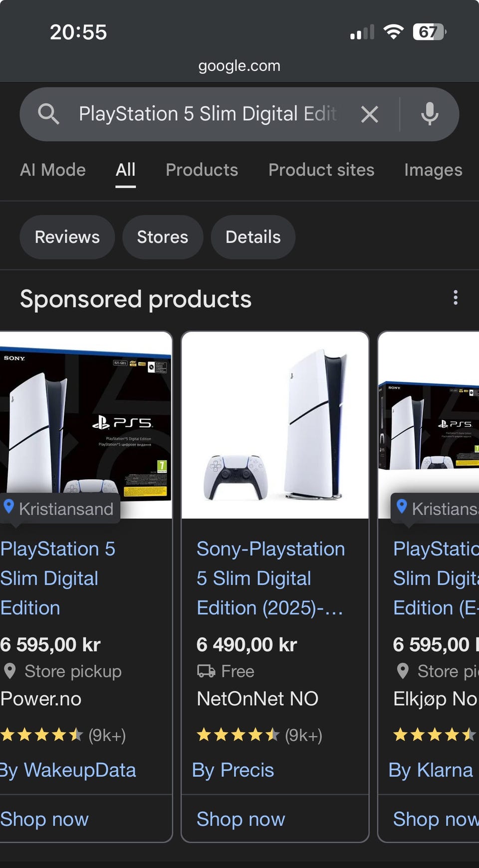This screenshot has height=868, width=479.
Task: Tap the battery indicator in the status bar
Action: point(429,32)
